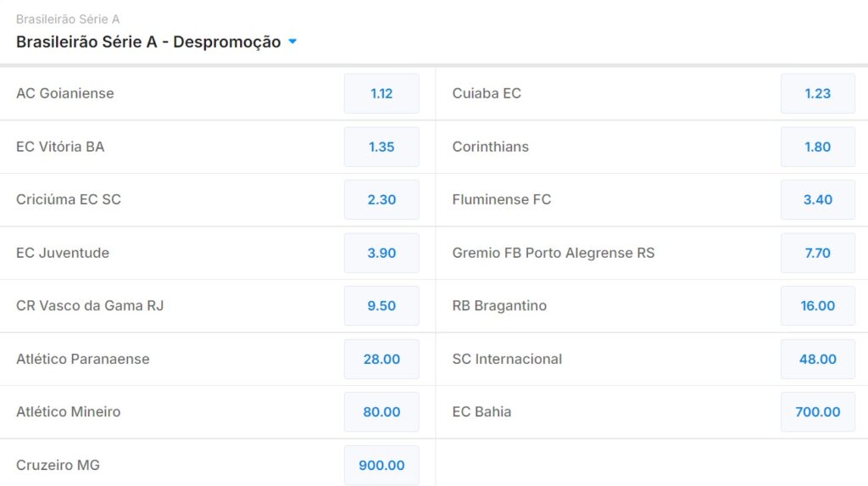Click the Brasileirão Série A breadcrumb text
Screen dimensions: 868x486
coord(68,19)
